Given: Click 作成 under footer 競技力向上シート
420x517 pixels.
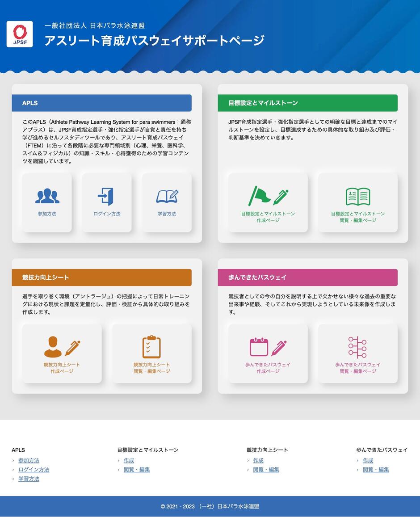Looking at the screenshot, I should click(258, 460).
